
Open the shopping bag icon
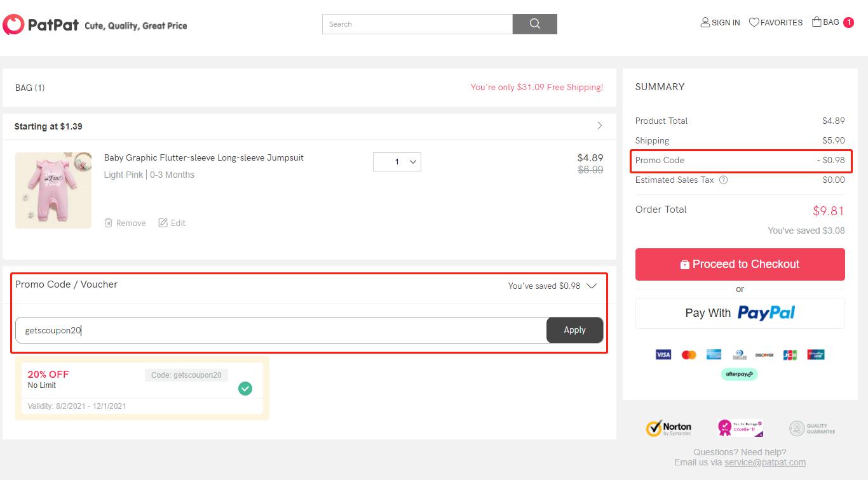coord(817,22)
